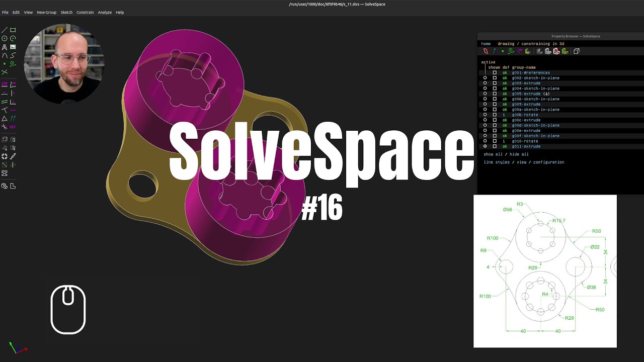This screenshot has width=644, height=362.
Task: Toggle shown checkbox for g00b-rotate
Action: 495,115
